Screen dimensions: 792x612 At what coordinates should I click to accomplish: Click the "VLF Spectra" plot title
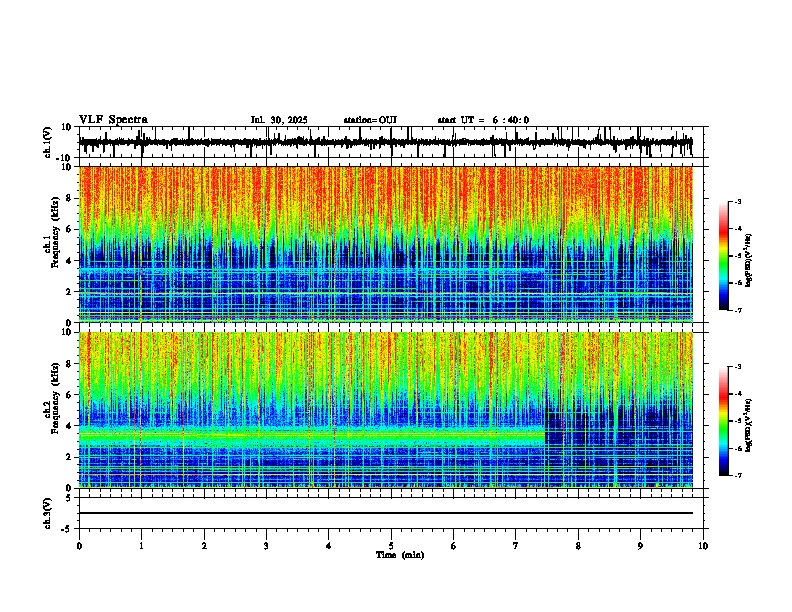coord(113,120)
